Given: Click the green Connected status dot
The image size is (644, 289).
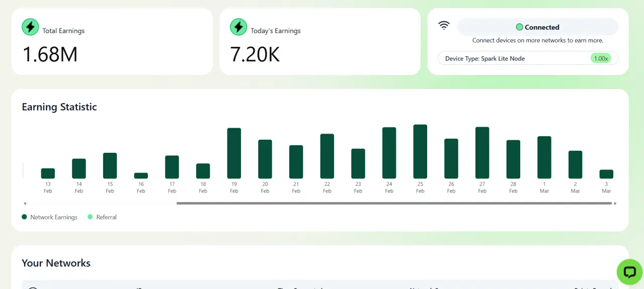Looking at the screenshot, I should tap(519, 27).
